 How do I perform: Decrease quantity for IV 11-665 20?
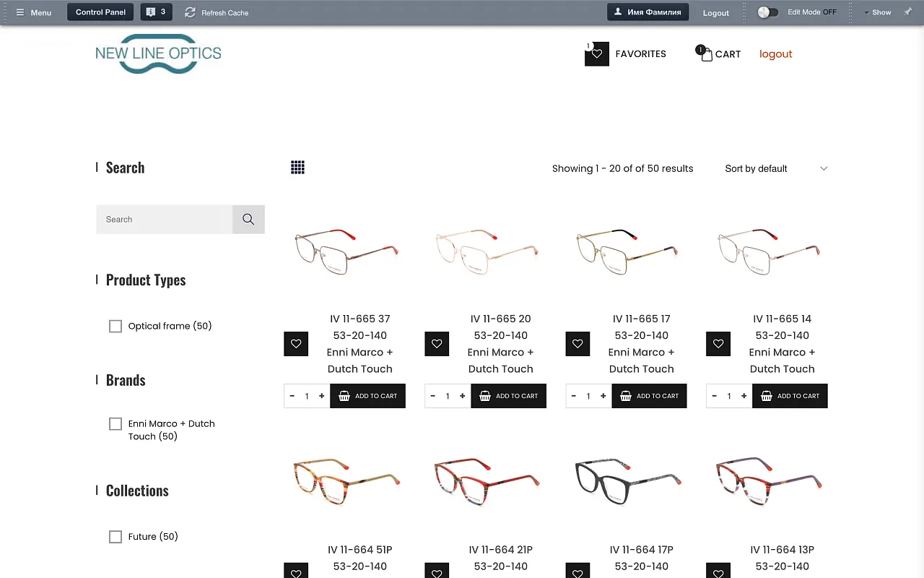click(432, 396)
